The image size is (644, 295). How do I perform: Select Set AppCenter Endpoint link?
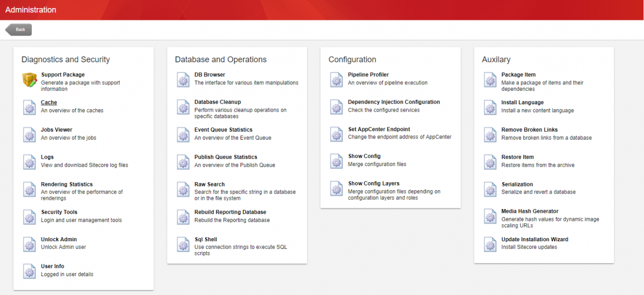[x=379, y=129]
